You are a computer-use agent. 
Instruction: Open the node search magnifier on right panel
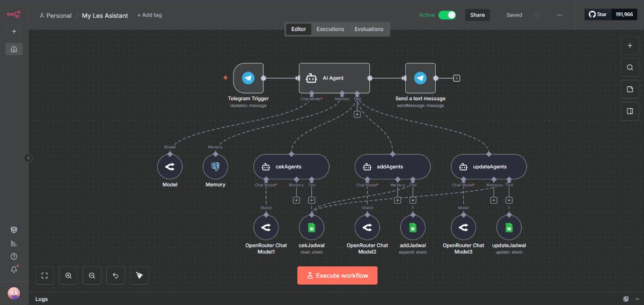point(630,68)
